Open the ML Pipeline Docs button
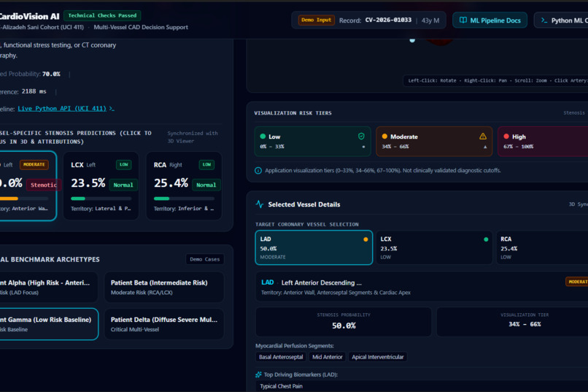588x392 pixels. pyautogui.click(x=490, y=20)
